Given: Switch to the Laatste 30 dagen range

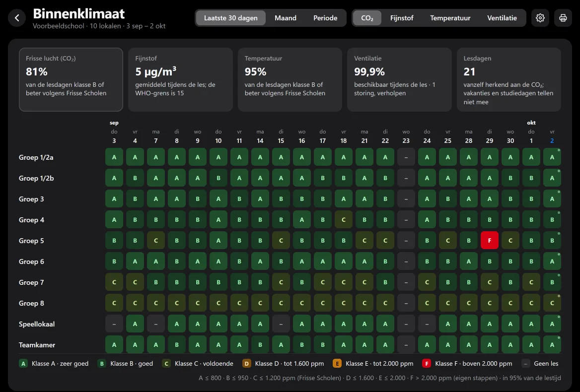Looking at the screenshot, I should pos(231,18).
